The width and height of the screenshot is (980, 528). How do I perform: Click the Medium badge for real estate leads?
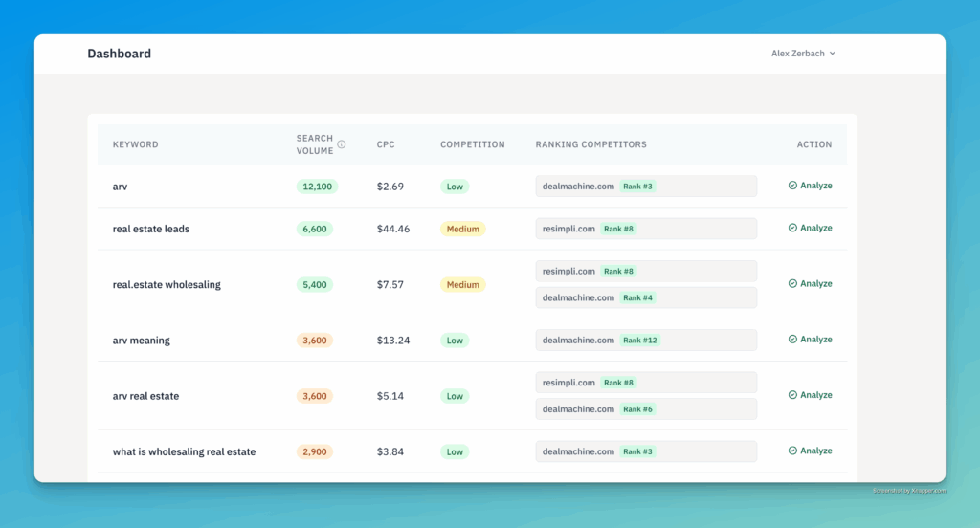[x=462, y=230]
